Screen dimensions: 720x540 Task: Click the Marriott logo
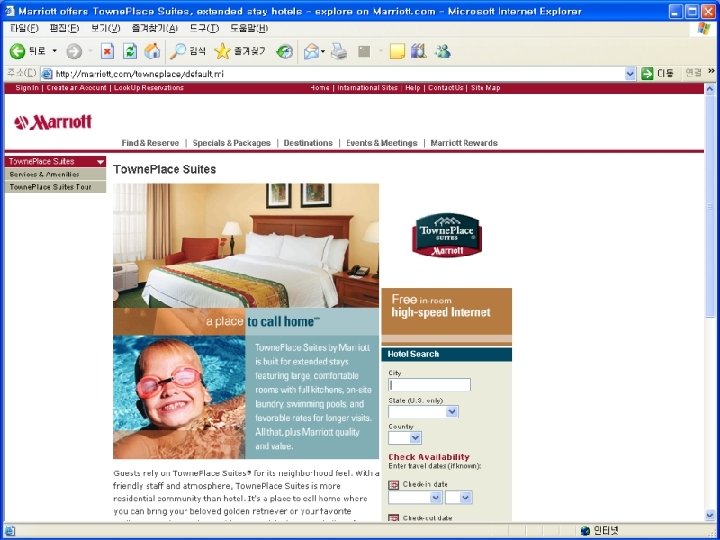coord(53,122)
